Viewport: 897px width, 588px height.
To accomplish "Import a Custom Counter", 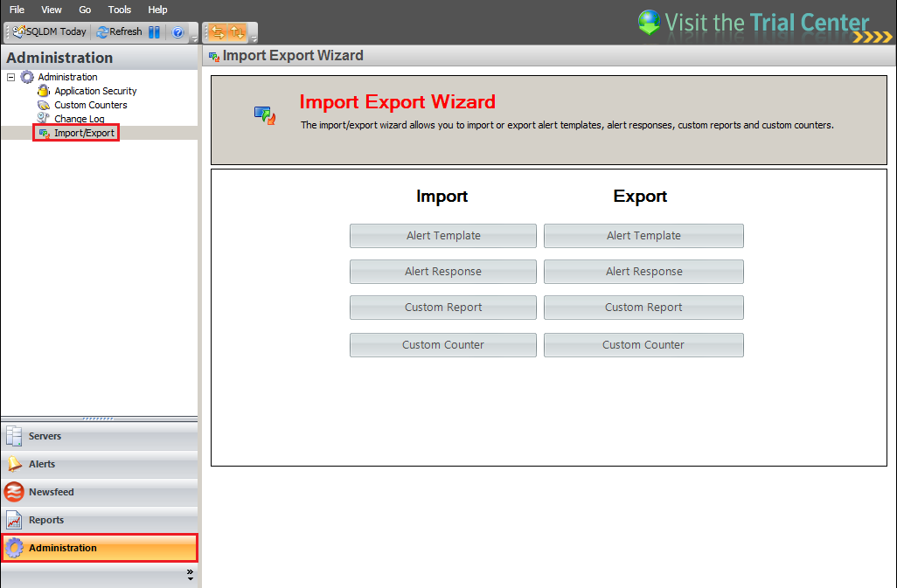I will (442, 344).
